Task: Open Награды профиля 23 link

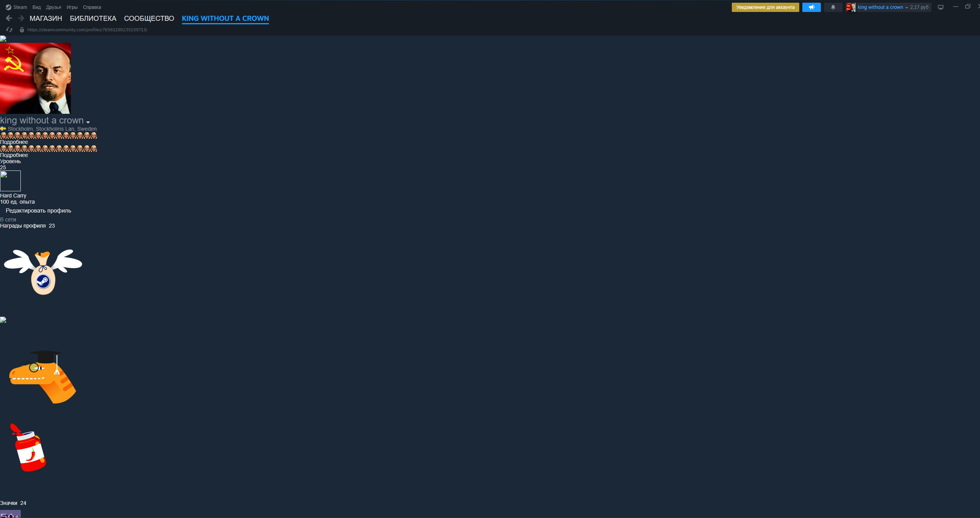Action: (27, 226)
